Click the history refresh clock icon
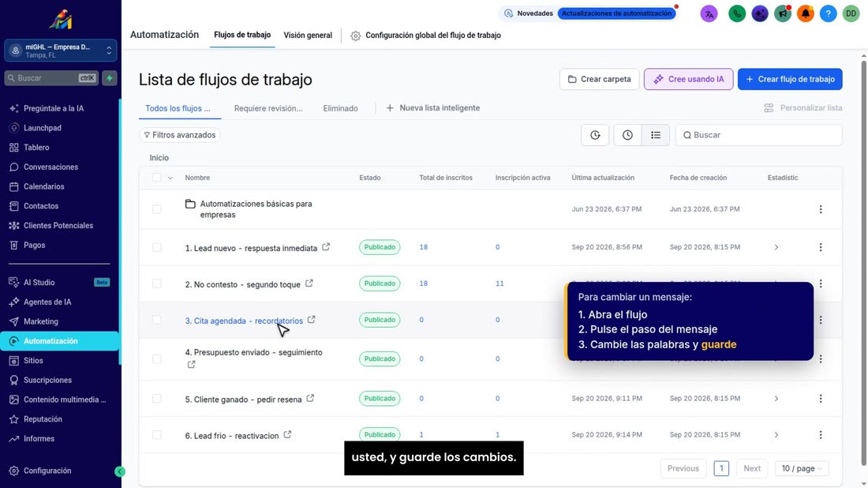Viewport: 868px width, 488px height. pos(595,135)
